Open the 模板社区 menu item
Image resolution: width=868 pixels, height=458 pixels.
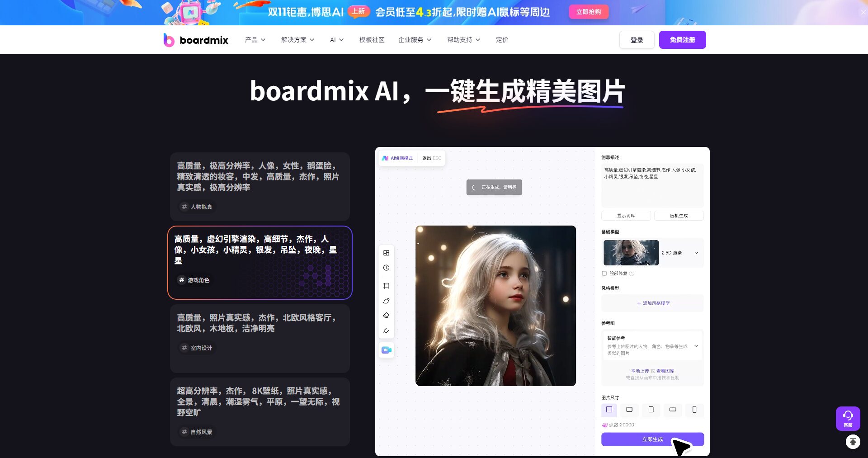pyautogui.click(x=371, y=40)
